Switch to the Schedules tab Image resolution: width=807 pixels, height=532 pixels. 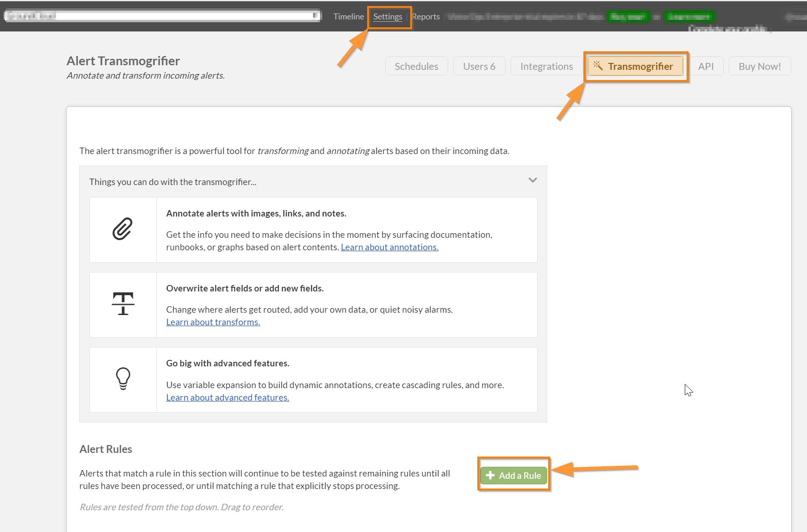click(416, 66)
